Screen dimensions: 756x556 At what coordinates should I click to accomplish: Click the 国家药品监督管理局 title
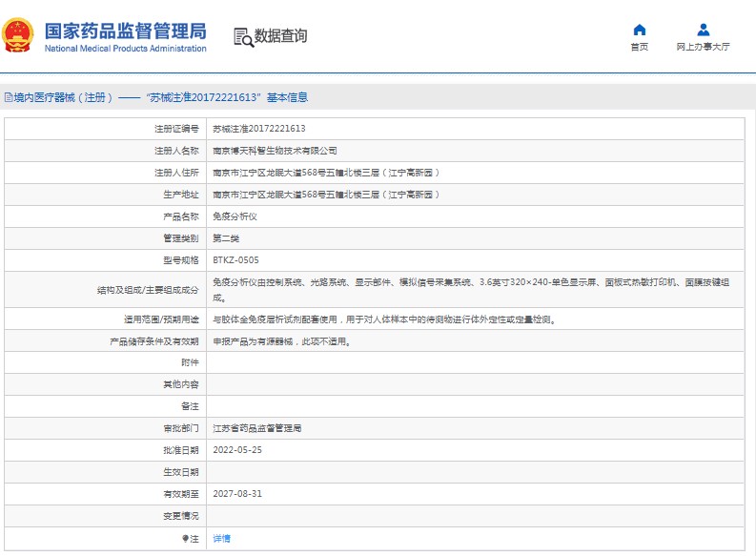[125, 31]
